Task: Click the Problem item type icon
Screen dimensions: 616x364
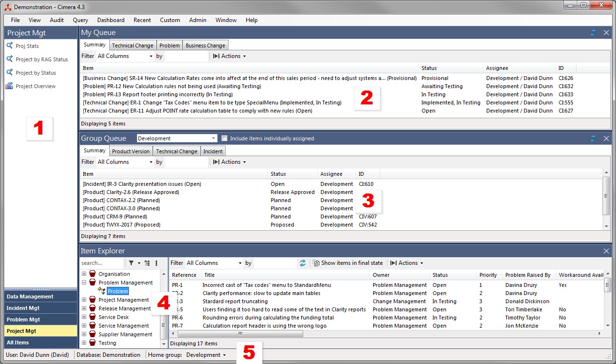Action: point(102,291)
